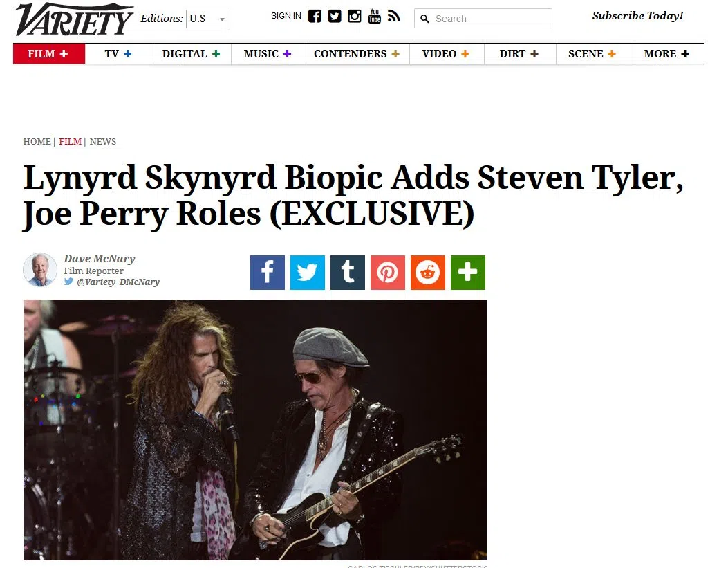Open the Editions U.S dropdown
Viewport: 728px width, 568px height.
pyautogui.click(x=207, y=19)
